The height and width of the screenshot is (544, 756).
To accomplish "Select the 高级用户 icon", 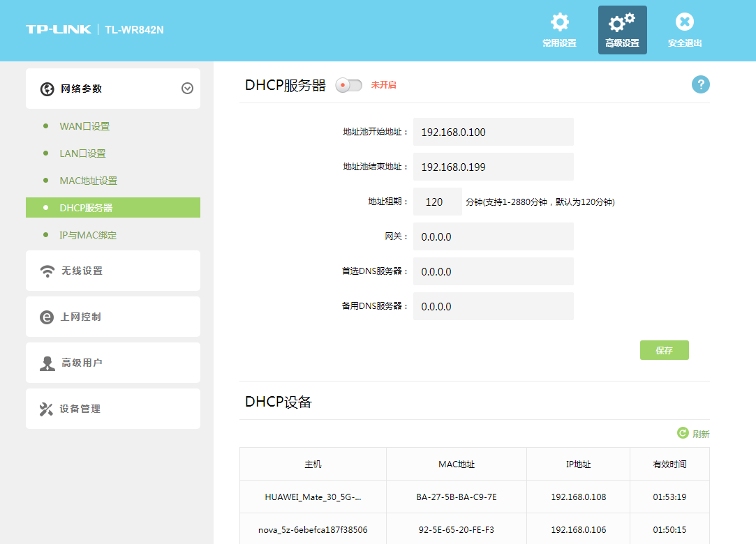I will click(x=47, y=362).
